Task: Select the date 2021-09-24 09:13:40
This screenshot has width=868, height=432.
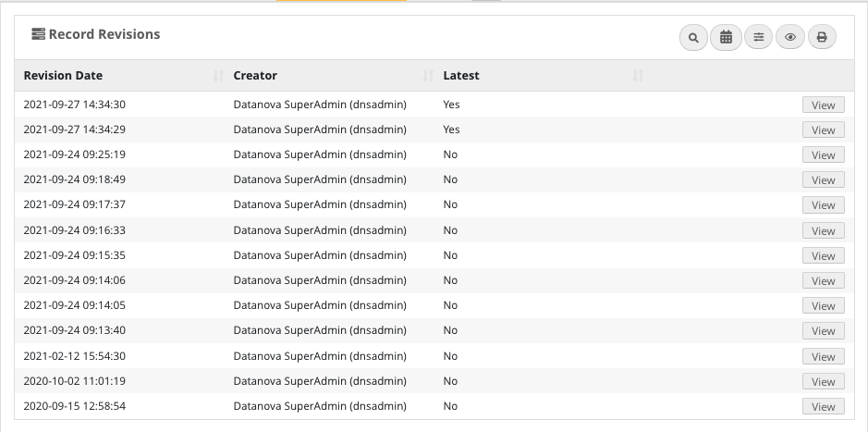Action: click(x=74, y=330)
